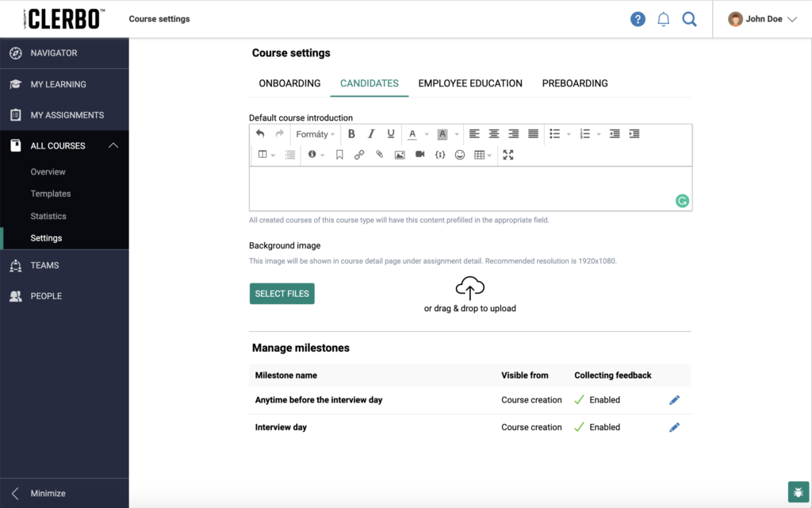Insert an image into the editor
812x508 pixels.
pos(400,155)
